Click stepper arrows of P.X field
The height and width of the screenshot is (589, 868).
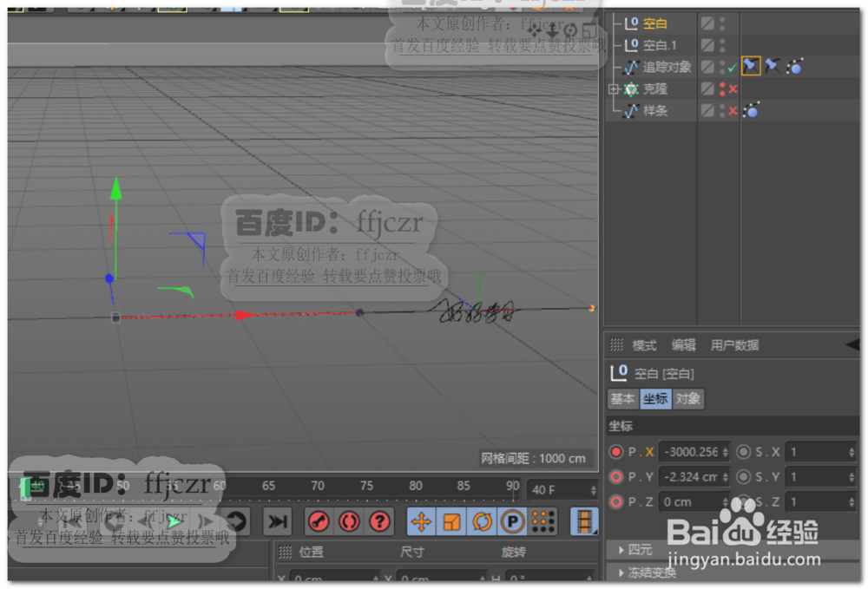[x=725, y=452]
